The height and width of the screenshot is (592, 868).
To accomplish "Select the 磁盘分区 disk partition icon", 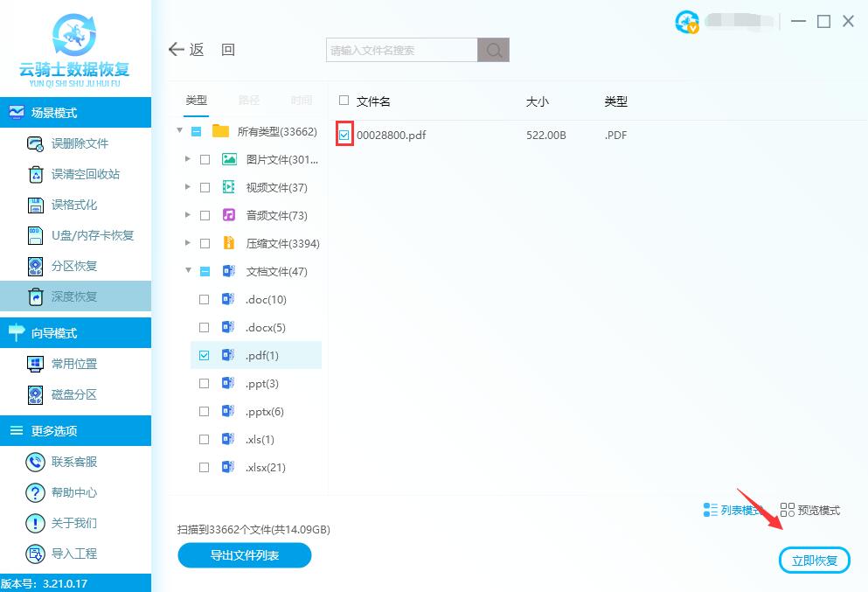I will pyautogui.click(x=36, y=395).
